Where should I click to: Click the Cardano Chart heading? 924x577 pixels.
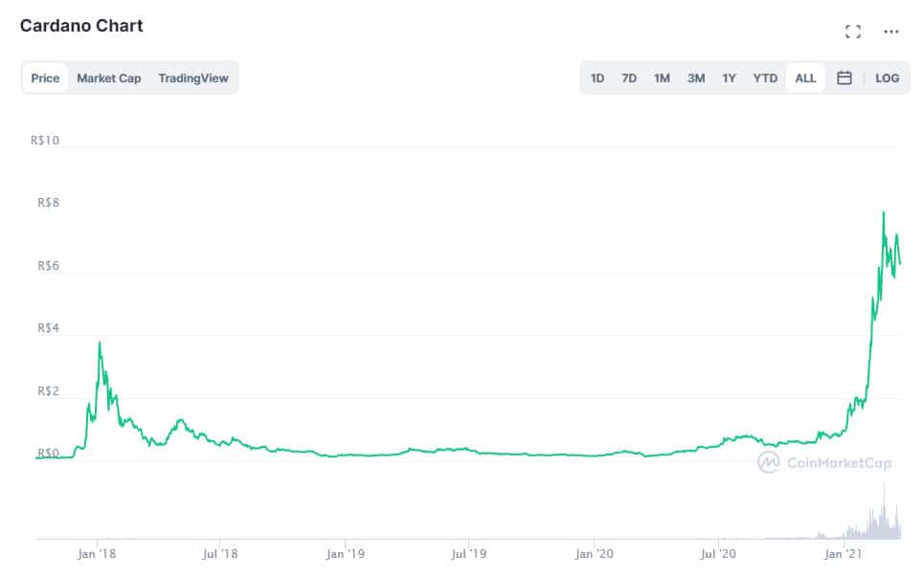click(x=81, y=26)
